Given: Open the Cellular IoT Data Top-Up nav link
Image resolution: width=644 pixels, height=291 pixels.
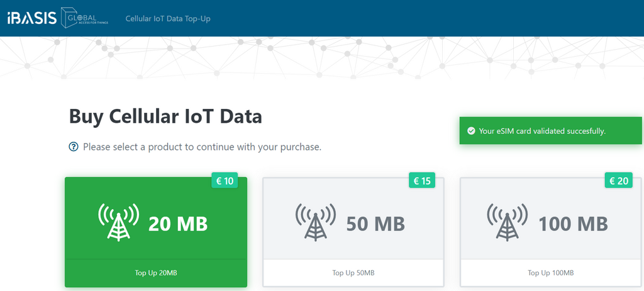Looking at the screenshot, I should pos(168,19).
